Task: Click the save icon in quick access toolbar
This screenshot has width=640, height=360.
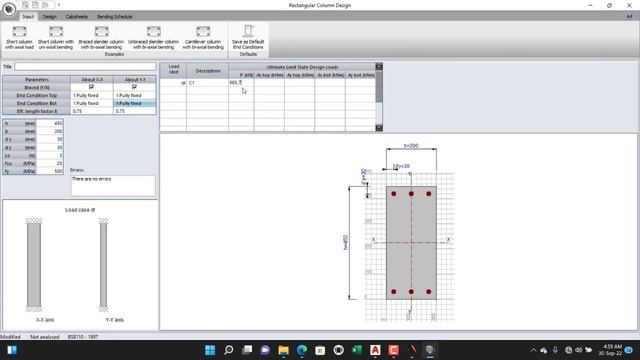Action: (36, 5)
